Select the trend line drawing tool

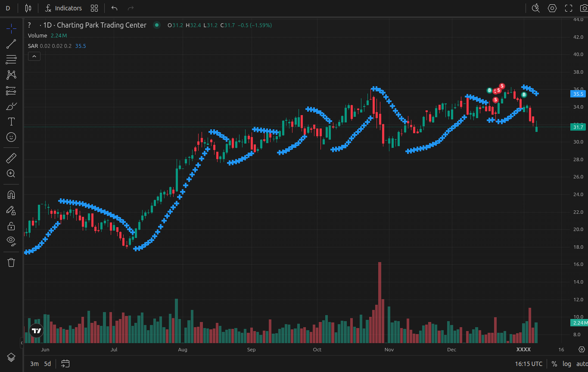coord(11,44)
